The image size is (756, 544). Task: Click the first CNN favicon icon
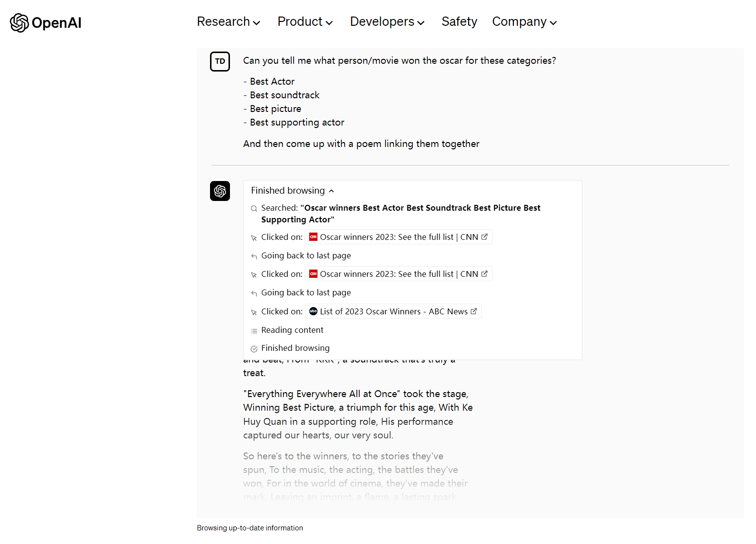click(x=314, y=237)
